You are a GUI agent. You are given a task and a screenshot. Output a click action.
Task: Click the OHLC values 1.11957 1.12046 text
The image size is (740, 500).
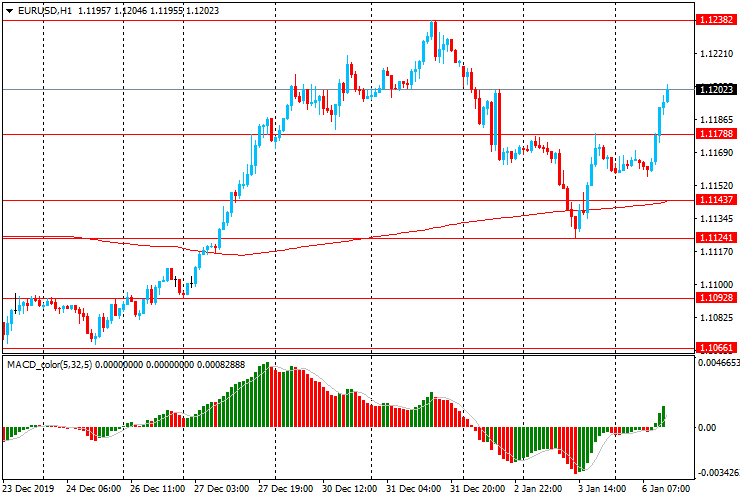pyautogui.click(x=112, y=10)
